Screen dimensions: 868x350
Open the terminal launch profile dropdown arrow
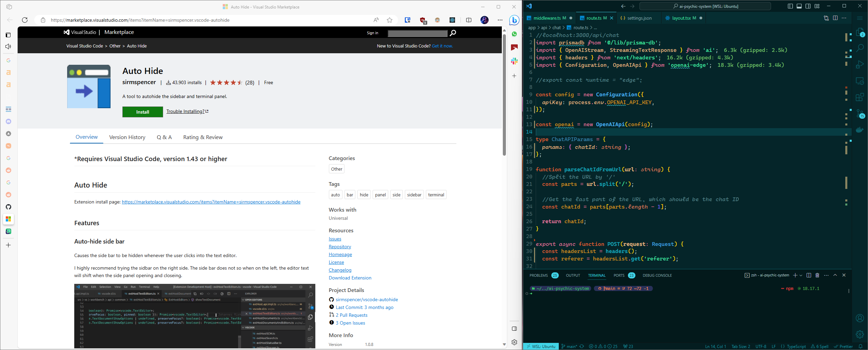click(x=800, y=275)
